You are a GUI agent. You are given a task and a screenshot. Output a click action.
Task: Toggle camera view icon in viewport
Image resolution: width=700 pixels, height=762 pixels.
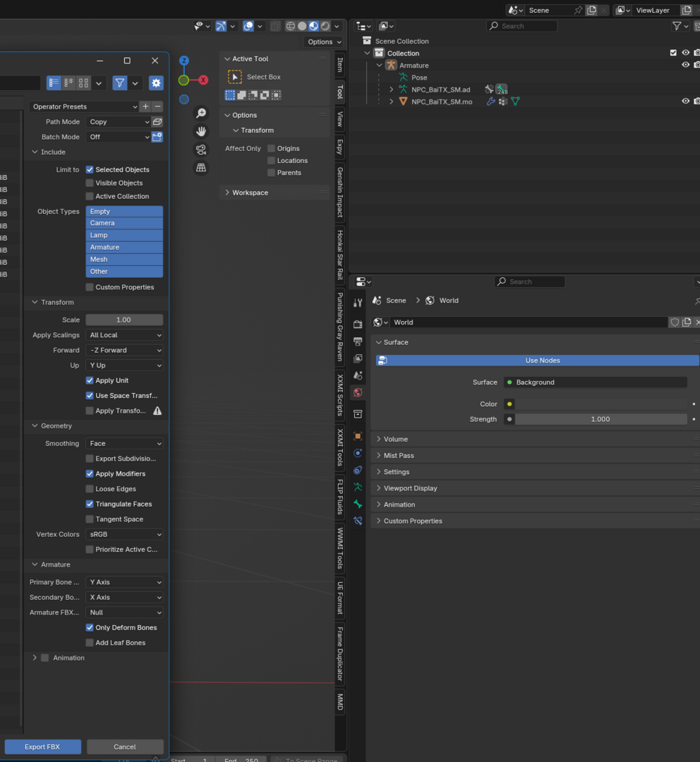201,150
